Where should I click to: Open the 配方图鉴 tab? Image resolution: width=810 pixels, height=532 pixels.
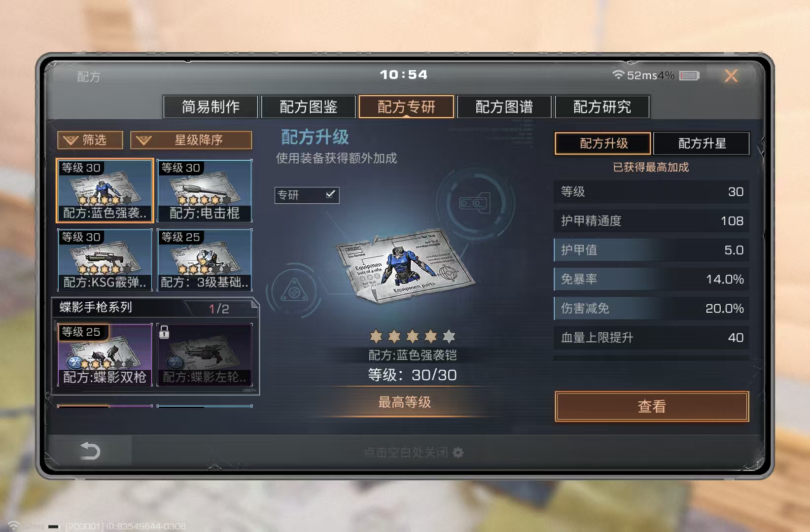tap(308, 106)
